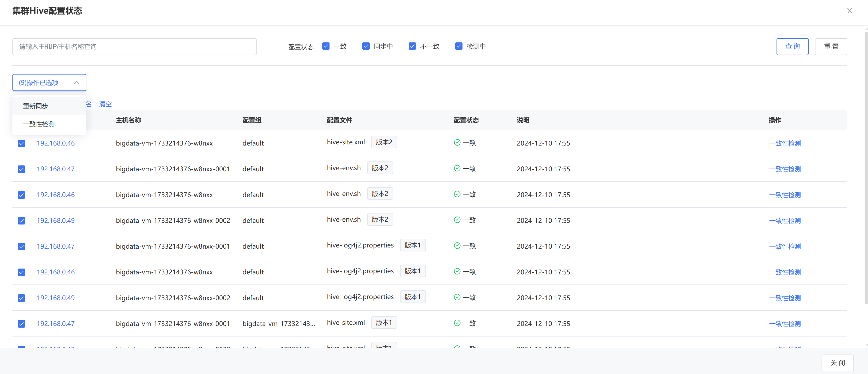This screenshot has height=374, width=868.
Task: Deselect row 192.168.0.47 hive-site.xml 版本1 checkbox
Action: click(21, 324)
